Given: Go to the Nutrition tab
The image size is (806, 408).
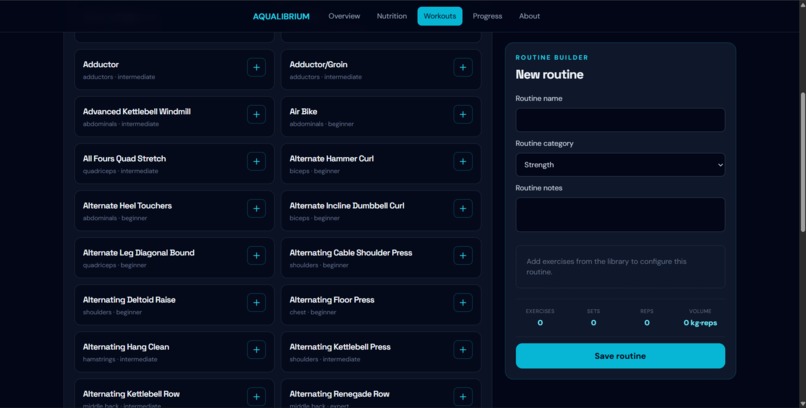Looking at the screenshot, I should (x=392, y=16).
